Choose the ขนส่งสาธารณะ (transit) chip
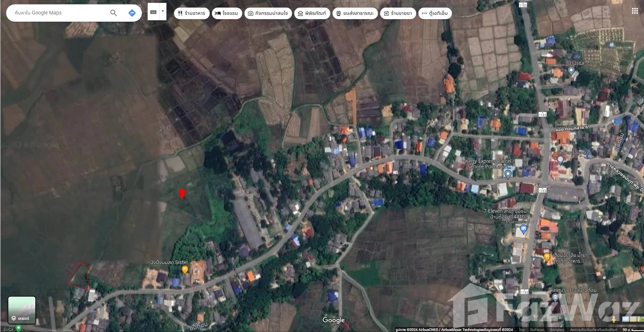This screenshot has width=644, height=332. click(x=355, y=13)
